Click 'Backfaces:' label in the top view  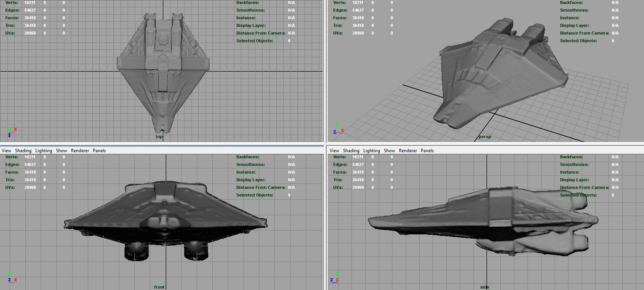(248, 3)
